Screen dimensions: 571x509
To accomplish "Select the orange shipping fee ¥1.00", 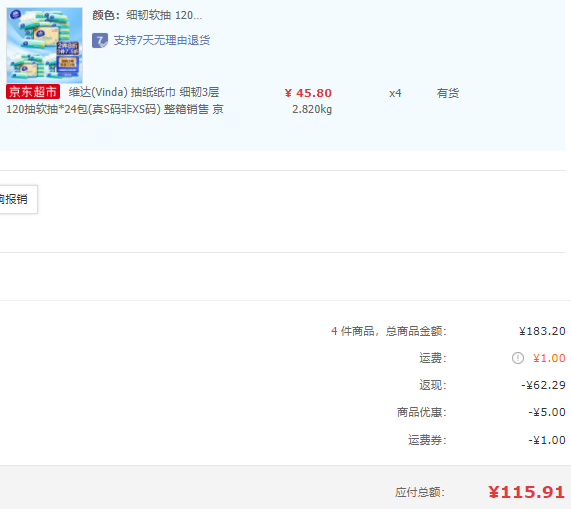I will point(549,358).
